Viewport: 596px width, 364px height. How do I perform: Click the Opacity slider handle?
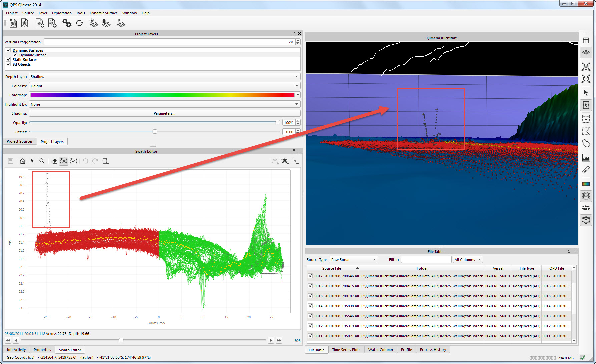[278, 122]
